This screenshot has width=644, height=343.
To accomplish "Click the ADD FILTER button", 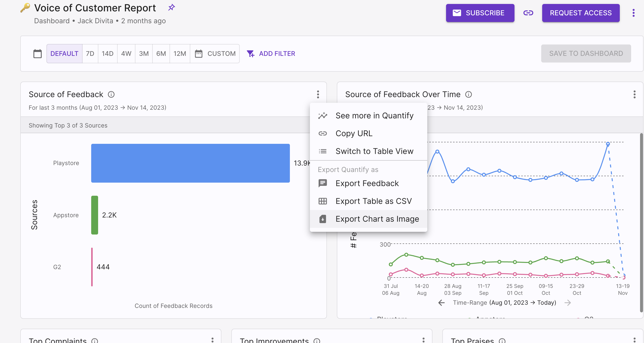I will pos(271,53).
